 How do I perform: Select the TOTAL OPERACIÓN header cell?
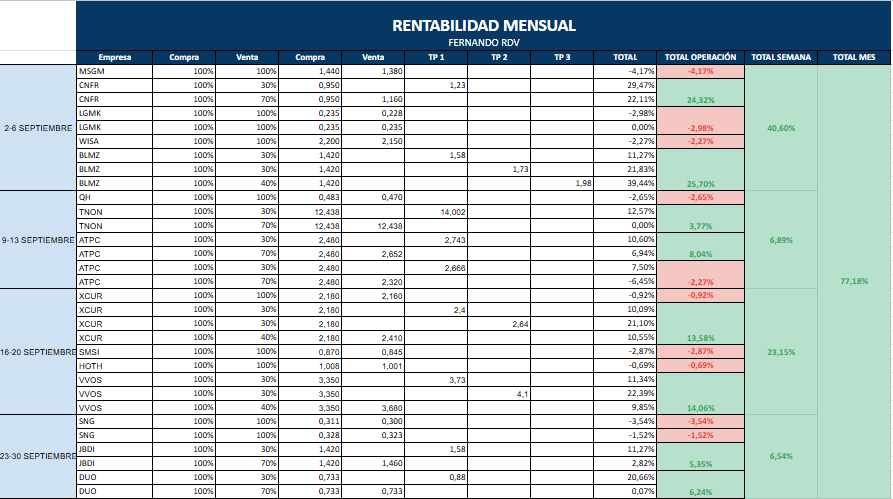[x=700, y=57]
